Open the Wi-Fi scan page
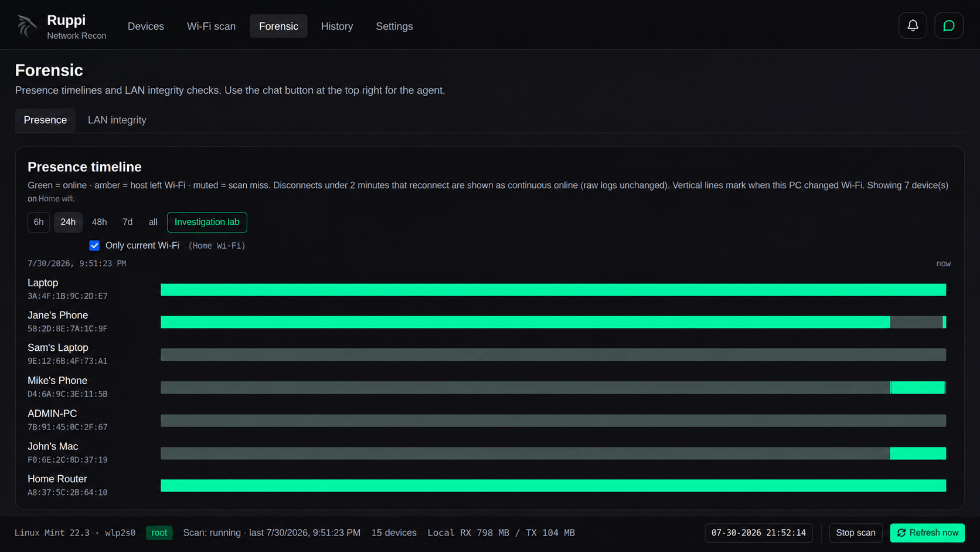The height and width of the screenshot is (552, 980). click(x=211, y=26)
